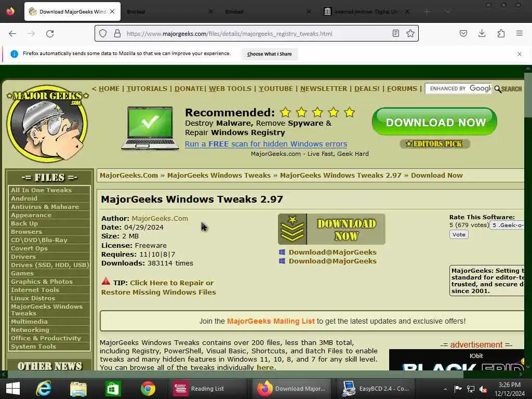Click the MajorGeeks Windows Tweaks breadcrumb
The image size is (532, 399).
tap(219, 176)
